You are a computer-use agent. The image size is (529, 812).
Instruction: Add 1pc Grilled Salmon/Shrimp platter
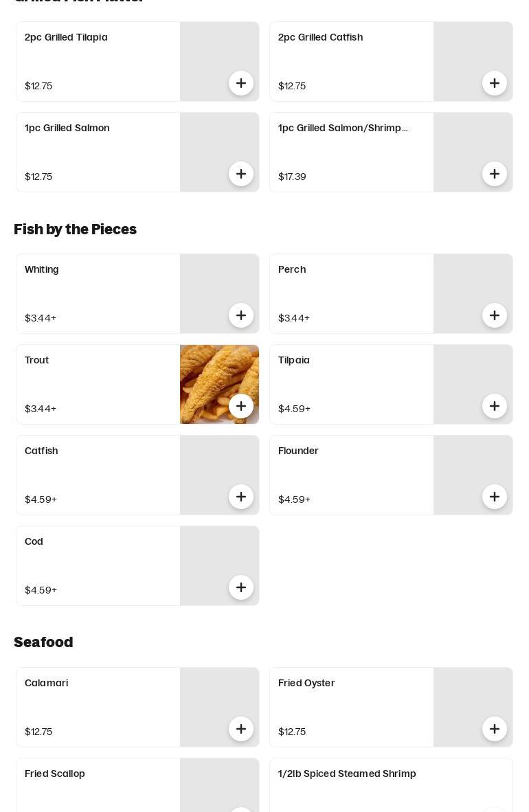495,174
